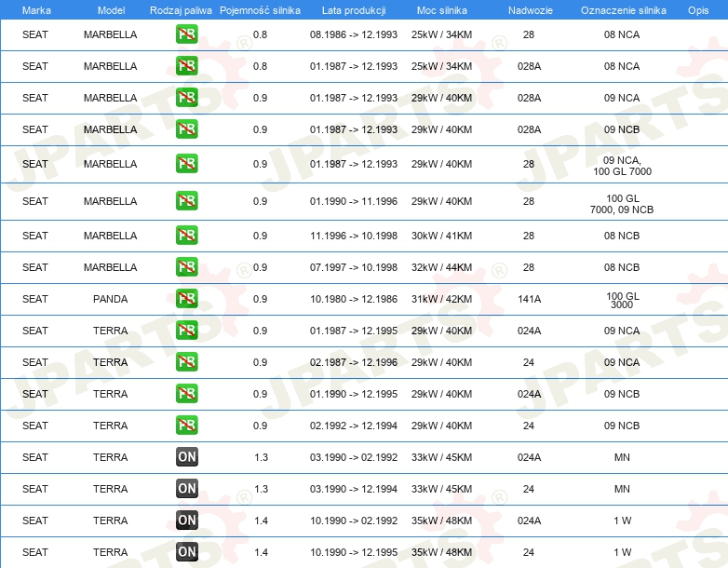Click petrol icon for Terra dated 02.1992 -> 12.1994
The width and height of the screenshot is (728, 568).
click(186, 425)
